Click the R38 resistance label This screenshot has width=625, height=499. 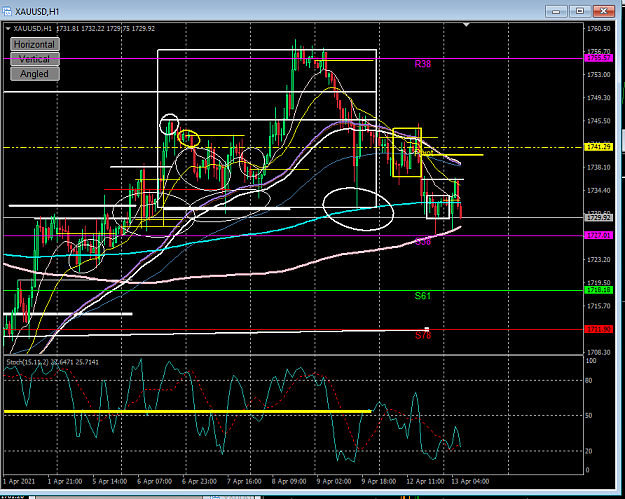click(423, 64)
